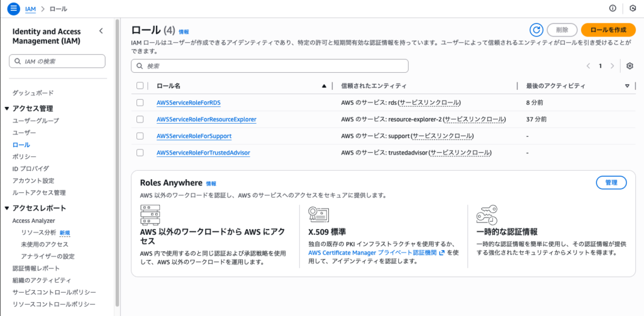Open ポリシー in the sidebar
This screenshot has width=644, height=316.
pos(25,156)
